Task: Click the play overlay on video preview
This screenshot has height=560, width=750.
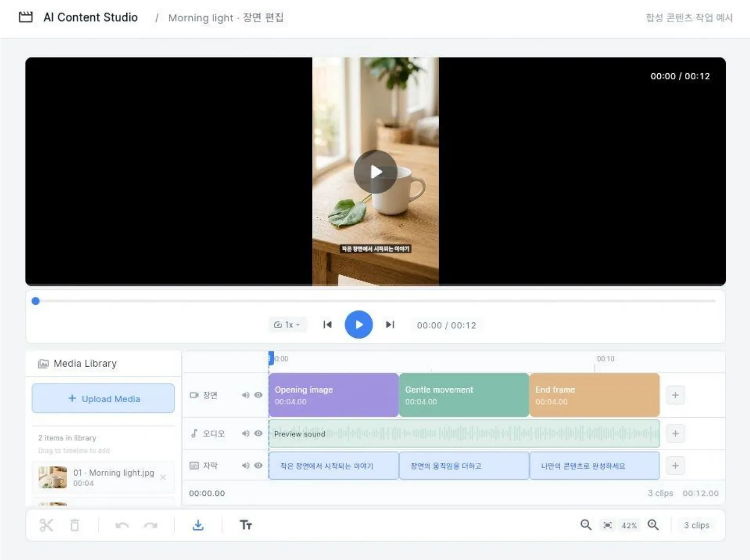Action: (x=375, y=172)
